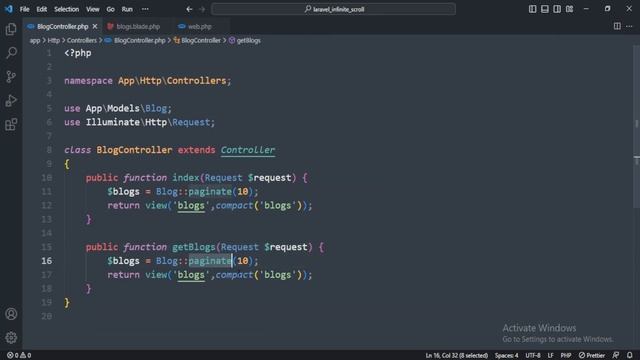This screenshot has width=640, height=360.
Task: Close the BlogController.php tab
Action: tap(95, 26)
